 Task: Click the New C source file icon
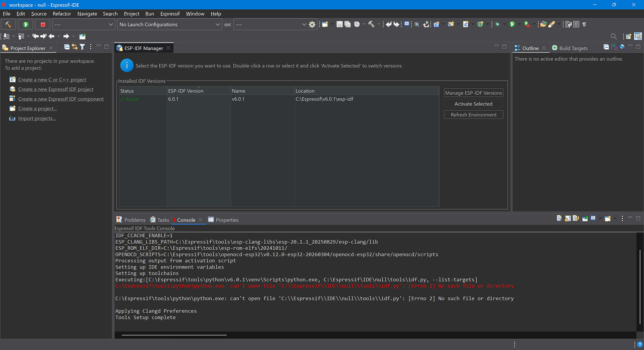[x=466, y=24]
